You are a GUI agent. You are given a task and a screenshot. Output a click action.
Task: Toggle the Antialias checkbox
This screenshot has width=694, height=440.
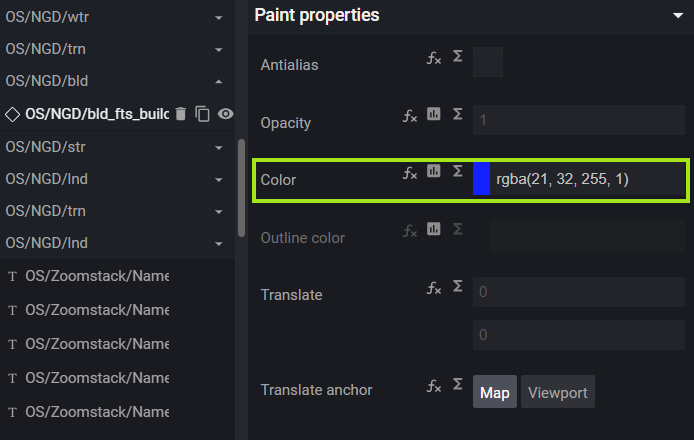point(488,62)
